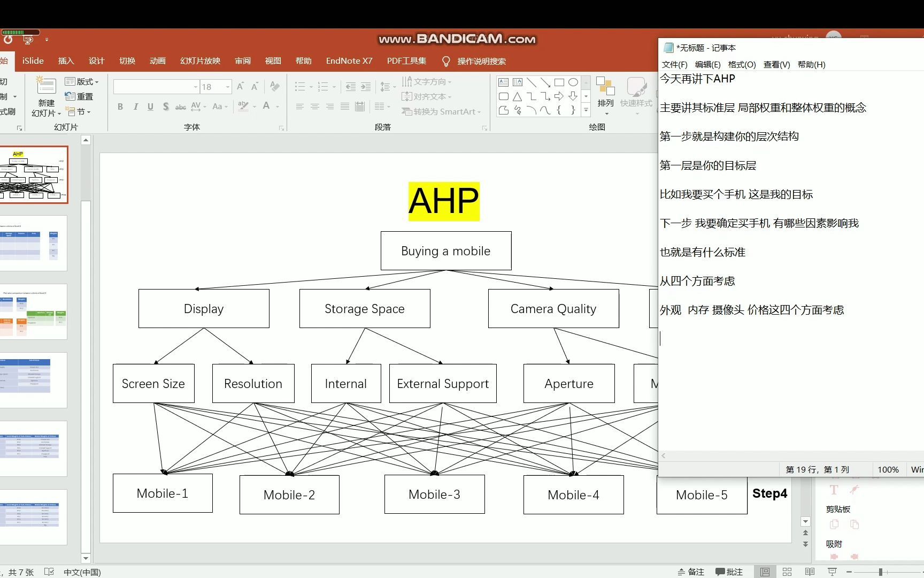The height and width of the screenshot is (578, 924).
Task: Open the 版式 (Layout) dropdown
Action: [81, 81]
